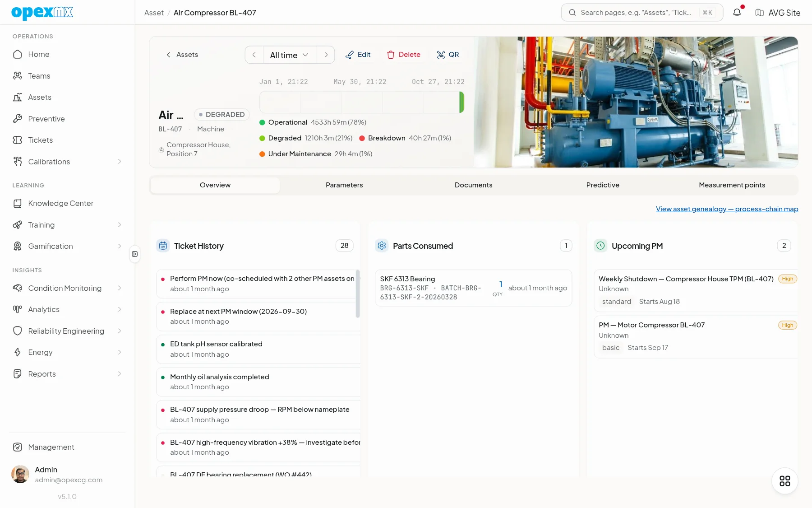
Task: Switch to the Documents tab
Action: [474, 185]
